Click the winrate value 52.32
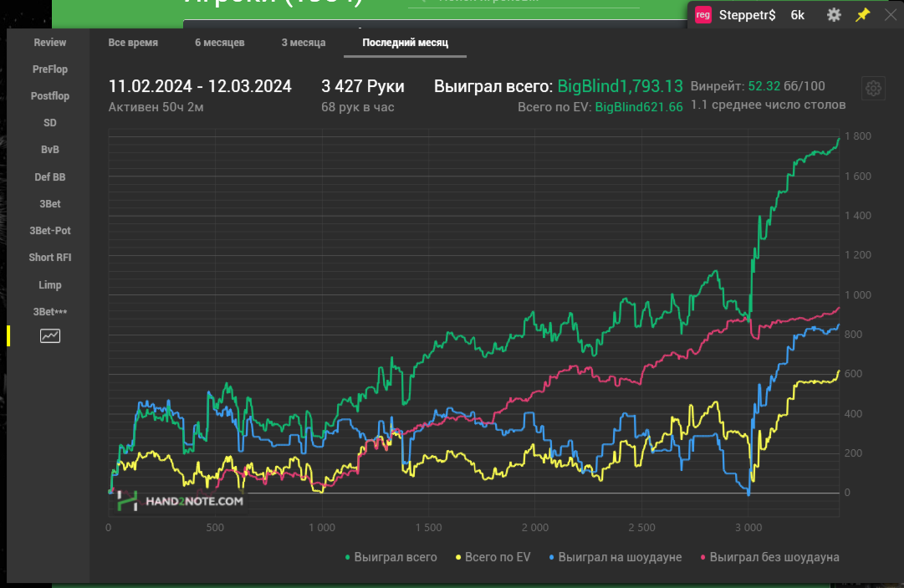The height and width of the screenshot is (588, 904). point(764,86)
